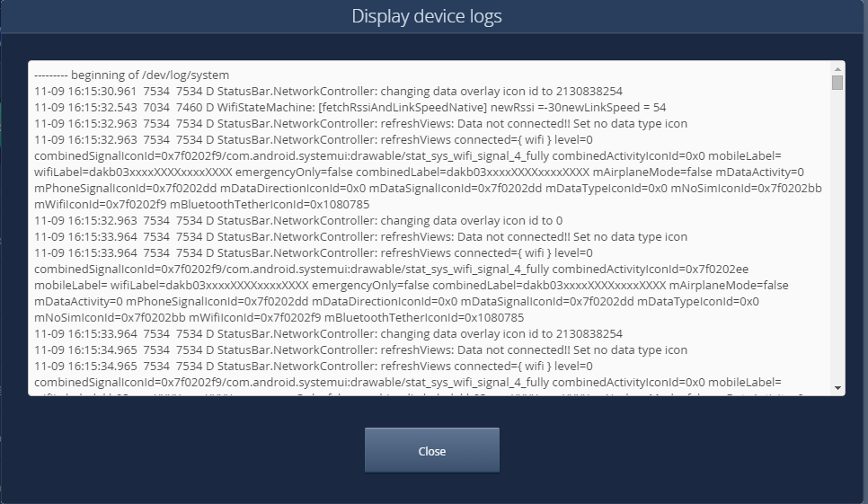Click the line containing combinedActivityIconId=0x7f0202ee
Screen dimensions: 868x504
coord(392,269)
